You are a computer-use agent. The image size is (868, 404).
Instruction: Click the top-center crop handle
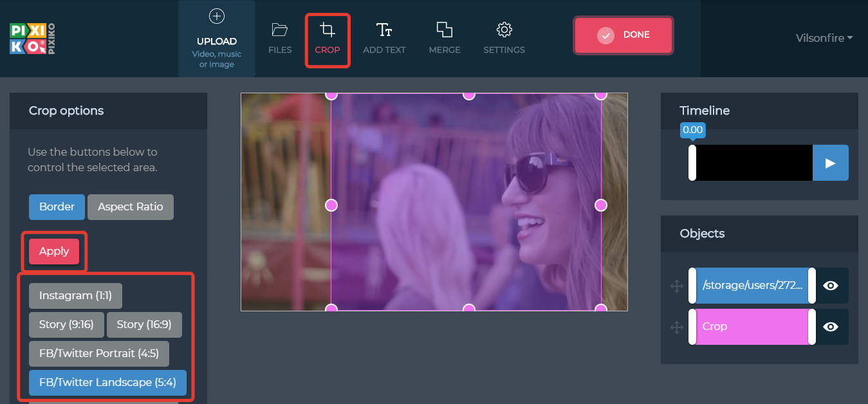469,95
